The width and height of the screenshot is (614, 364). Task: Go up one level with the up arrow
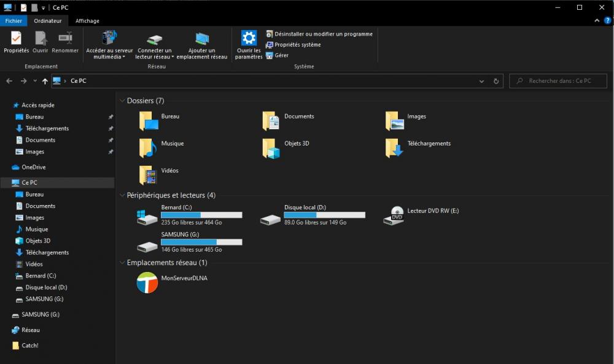(x=45, y=81)
